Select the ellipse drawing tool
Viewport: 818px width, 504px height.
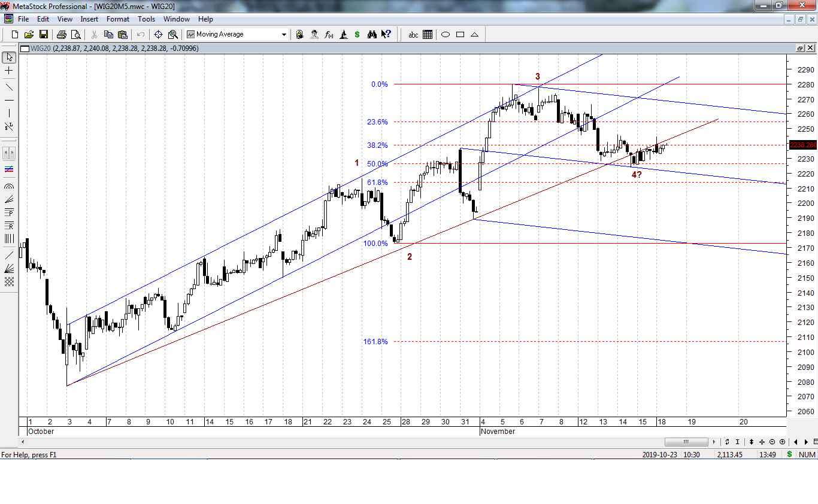click(x=446, y=35)
